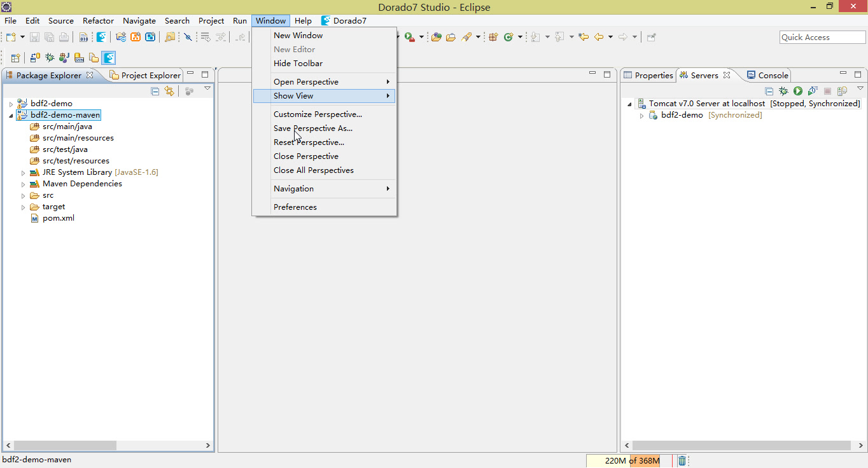The width and height of the screenshot is (868, 468).
Task: Open the New wizard dropdown arrow
Action: [22, 37]
